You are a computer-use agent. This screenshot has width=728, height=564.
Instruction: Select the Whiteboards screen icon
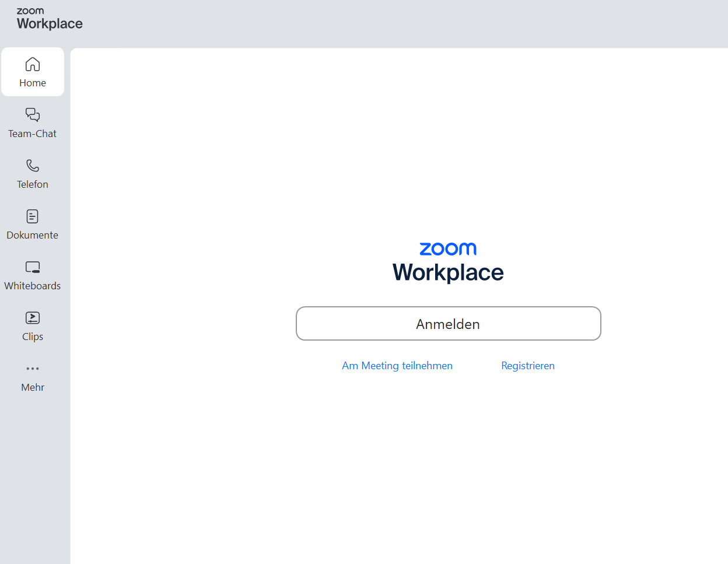[x=33, y=267]
